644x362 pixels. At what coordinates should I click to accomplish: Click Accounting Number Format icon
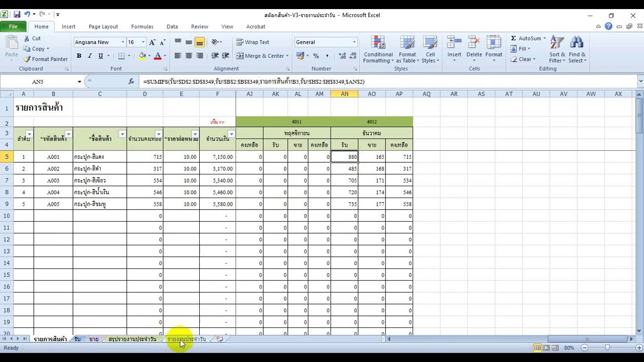[301, 56]
